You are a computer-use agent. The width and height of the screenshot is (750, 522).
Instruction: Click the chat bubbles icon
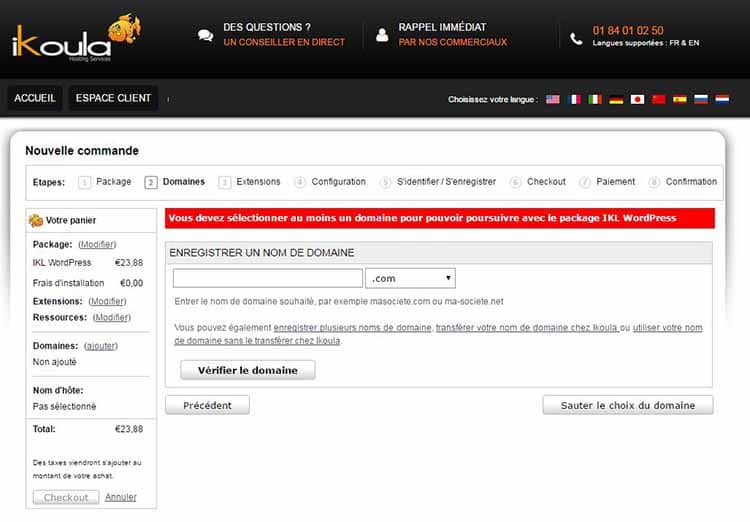coord(206,35)
